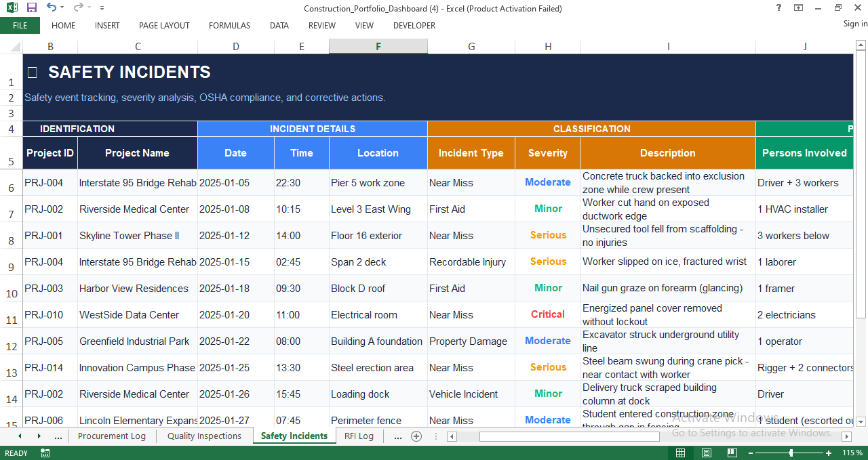Select column I header
Viewport: 868px width, 460px height.
coord(668,47)
